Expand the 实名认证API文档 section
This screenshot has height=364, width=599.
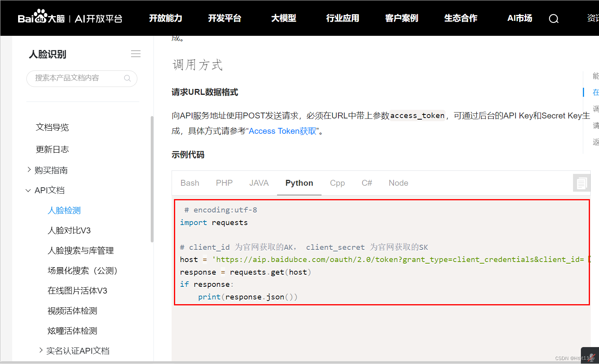78,350
